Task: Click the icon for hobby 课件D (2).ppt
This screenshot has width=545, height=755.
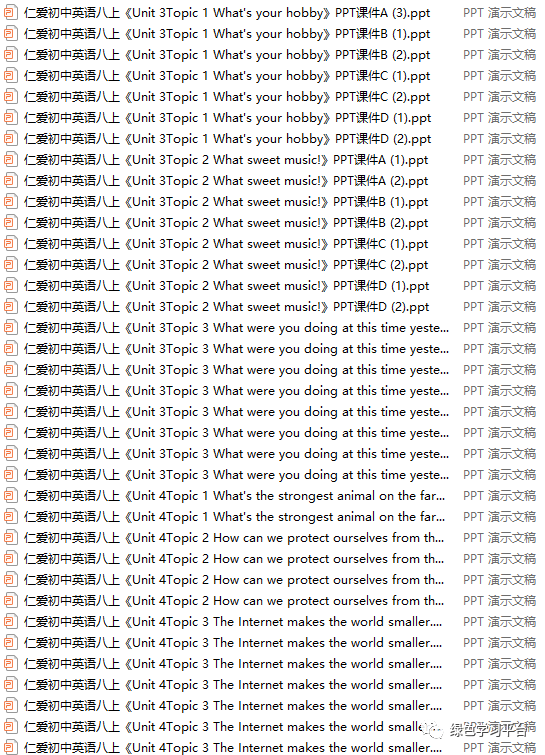Action: (x=10, y=139)
